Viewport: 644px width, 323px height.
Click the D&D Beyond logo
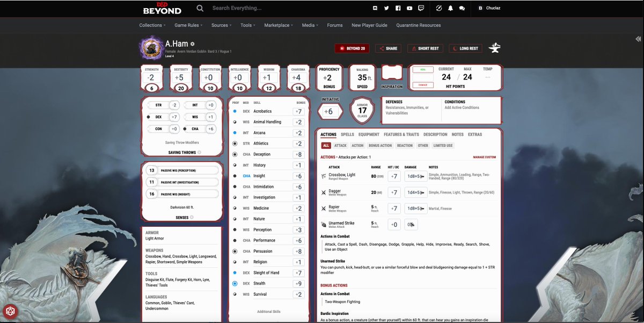[x=162, y=8]
